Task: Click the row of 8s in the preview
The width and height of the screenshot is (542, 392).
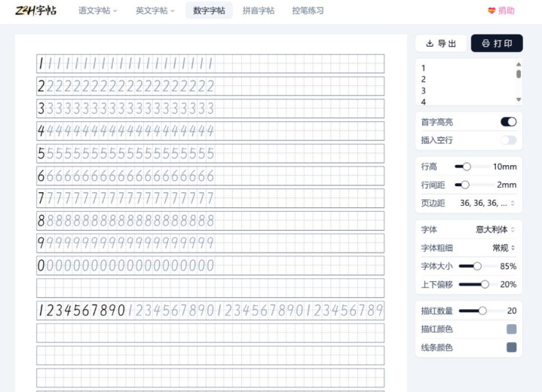Action: (210, 221)
